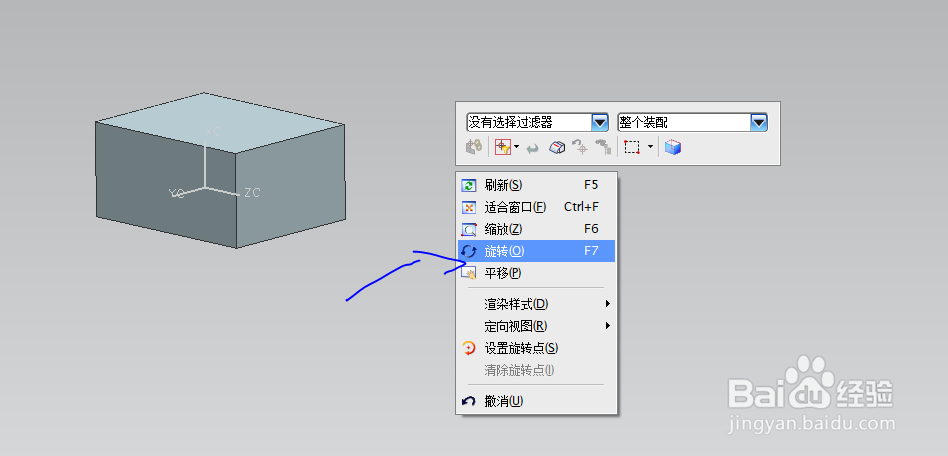Screen dimensions: 948x456
Task: Choose 适合窗口(F) in the context menu
Action: (x=536, y=207)
